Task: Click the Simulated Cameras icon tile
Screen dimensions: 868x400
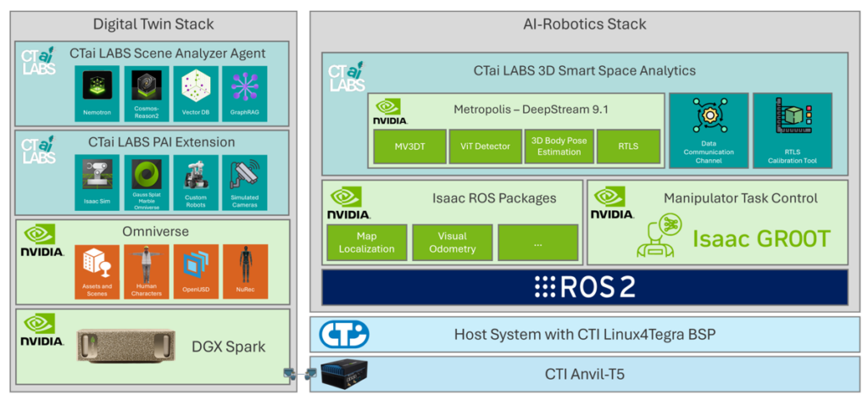Action: 245,182
